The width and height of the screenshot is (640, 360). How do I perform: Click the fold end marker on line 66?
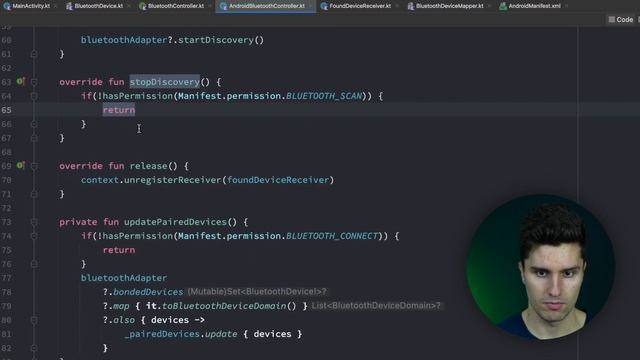34,124
